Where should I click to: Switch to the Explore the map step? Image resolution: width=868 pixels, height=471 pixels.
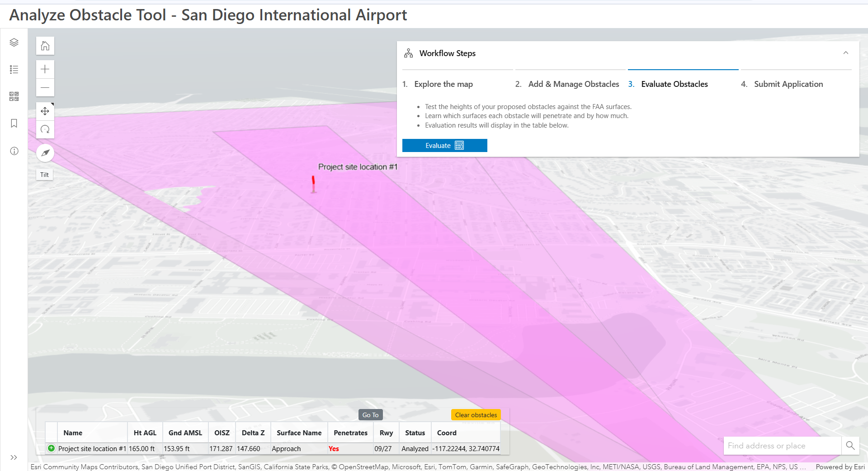444,84
